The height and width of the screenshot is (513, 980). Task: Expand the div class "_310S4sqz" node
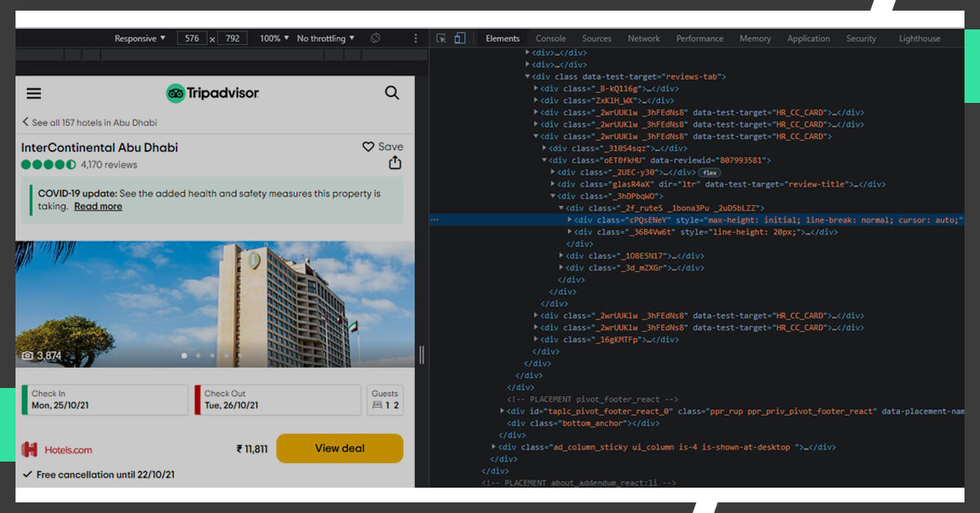(545, 149)
